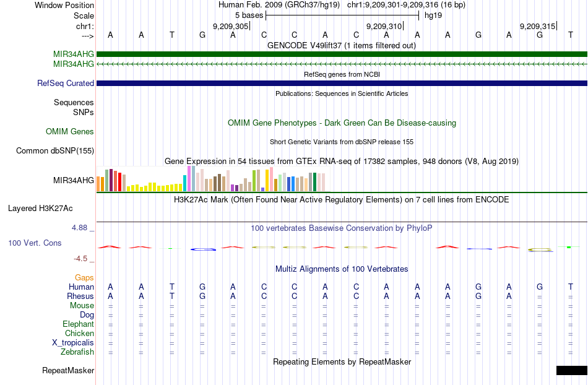Select the Human alignment row label
The width and height of the screenshot is (588, 385).
(x=81, y=287)
